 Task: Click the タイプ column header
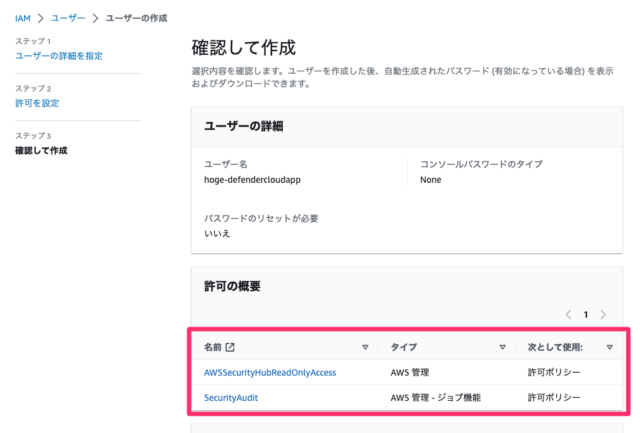coord(404,347)
